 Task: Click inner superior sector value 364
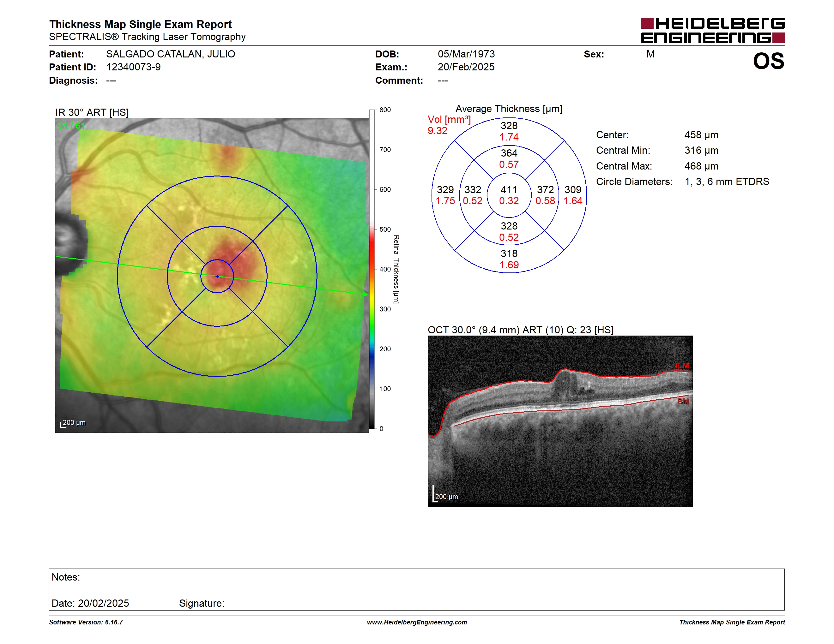509,153
